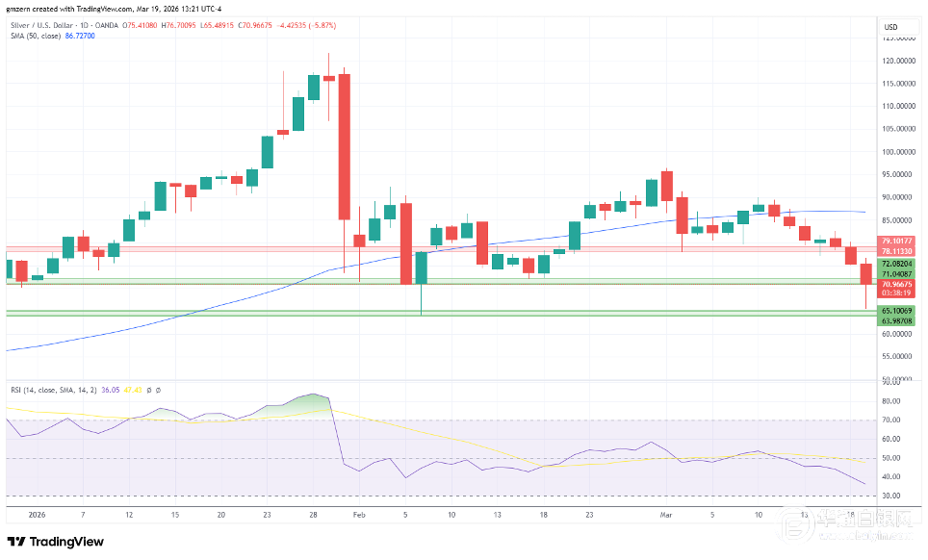
Task: Click the Feb date on time axis
Action: pyautogui.click(x=357, y=515)
